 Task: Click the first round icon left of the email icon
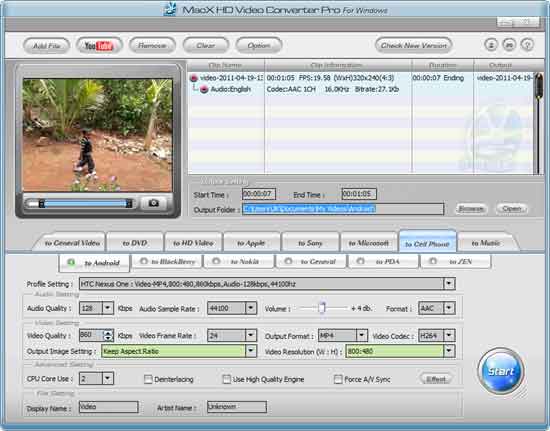point(491,45)
